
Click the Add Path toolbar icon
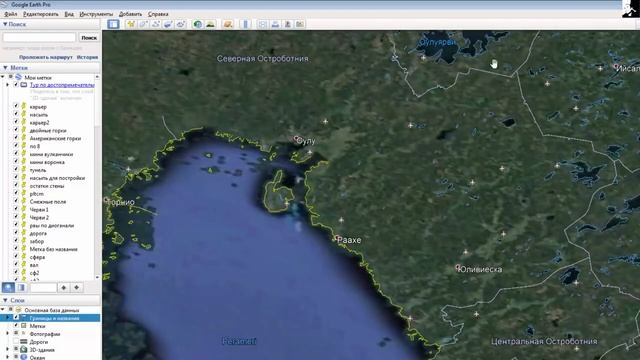[156, 24]
